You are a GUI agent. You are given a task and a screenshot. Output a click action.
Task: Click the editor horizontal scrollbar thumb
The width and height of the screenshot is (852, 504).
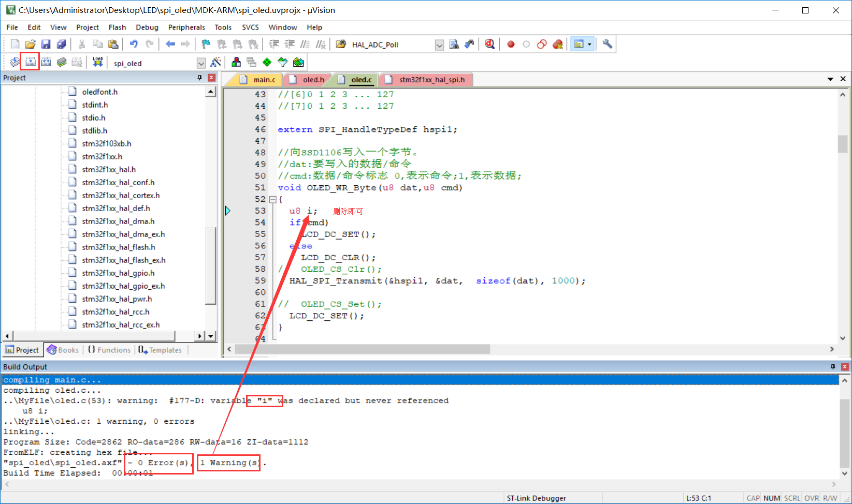tap(363, 349)
